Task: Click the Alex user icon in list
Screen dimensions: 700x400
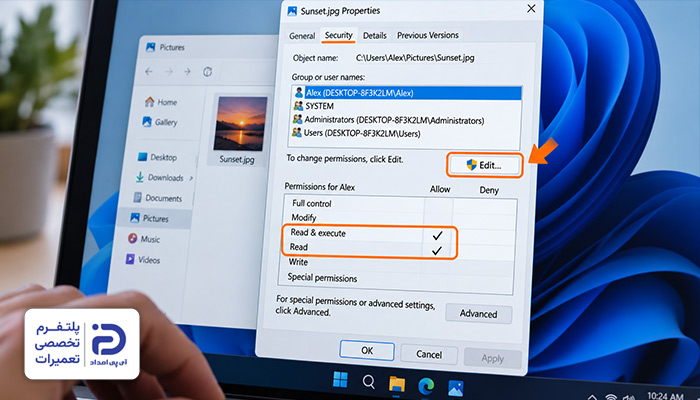Action: click(x=299, y=93)
